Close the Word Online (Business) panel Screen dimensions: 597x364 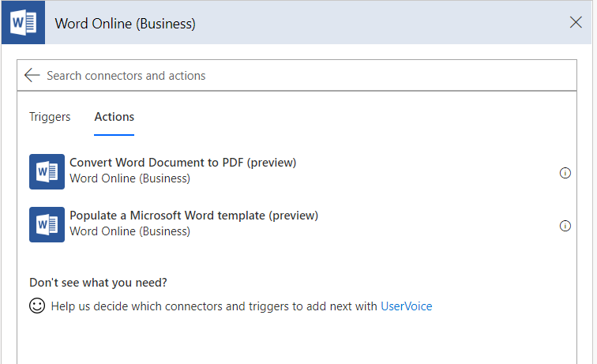(x=576, y=22)
